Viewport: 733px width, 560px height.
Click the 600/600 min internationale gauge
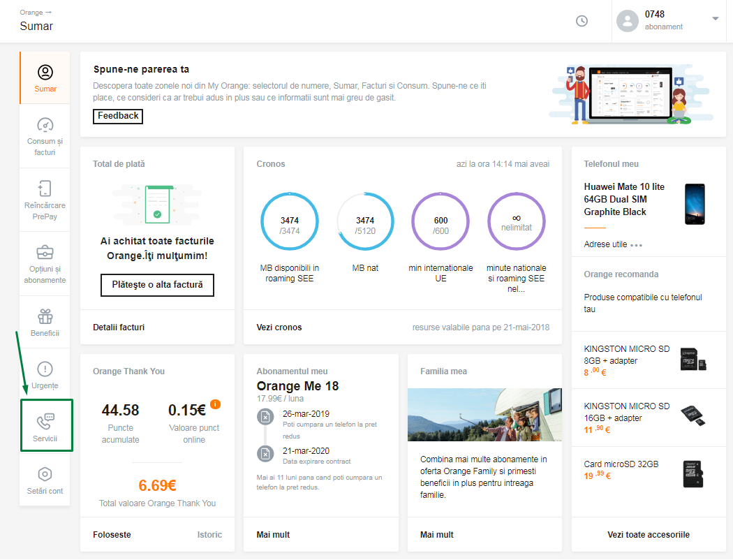click(x=440, y=221)
